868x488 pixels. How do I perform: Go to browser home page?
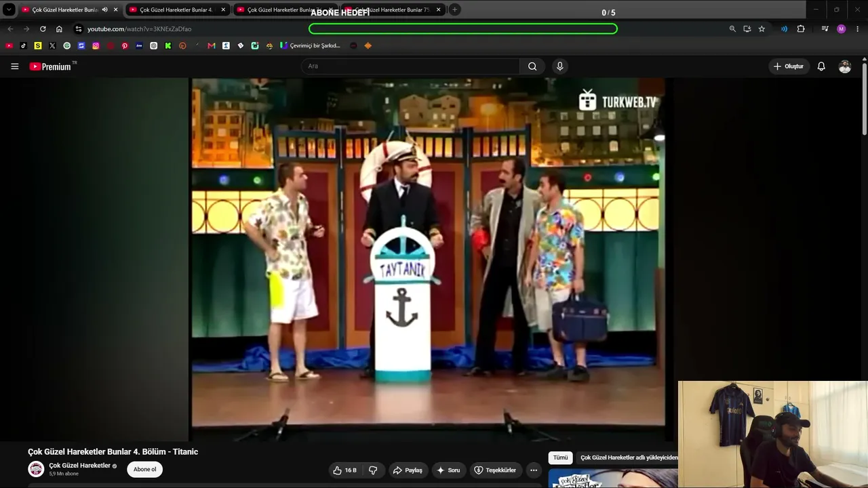(x=59, y=29)
